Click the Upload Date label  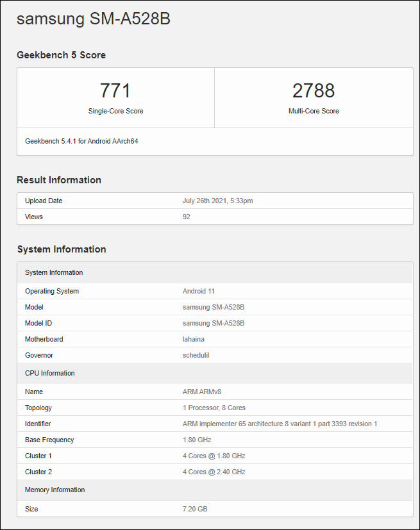[x=44, y=201]
